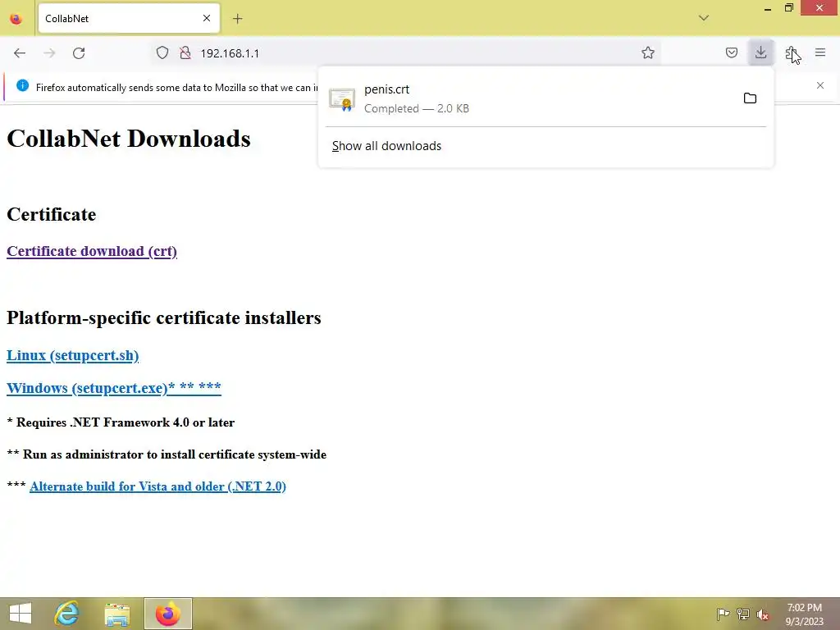Launch Internet Explorer from taskbar

[67, 614]
